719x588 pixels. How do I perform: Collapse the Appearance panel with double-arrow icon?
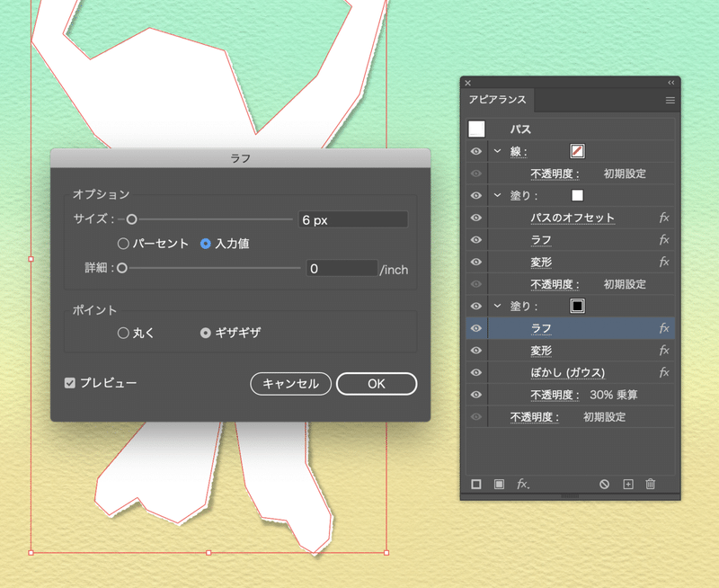click(x=670, y=82)
